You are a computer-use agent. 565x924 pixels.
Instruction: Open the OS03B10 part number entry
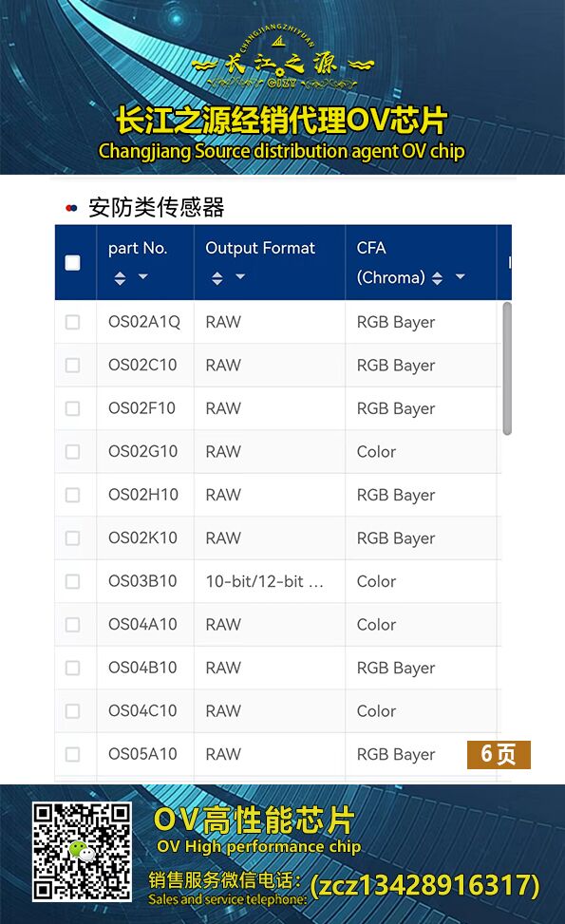(142, 581)
